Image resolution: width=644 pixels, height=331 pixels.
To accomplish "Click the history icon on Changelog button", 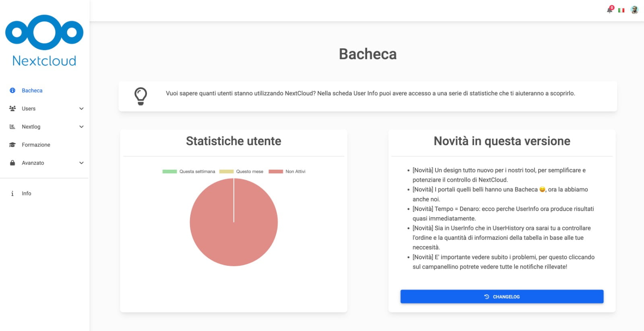I will (x=487, y=297).
